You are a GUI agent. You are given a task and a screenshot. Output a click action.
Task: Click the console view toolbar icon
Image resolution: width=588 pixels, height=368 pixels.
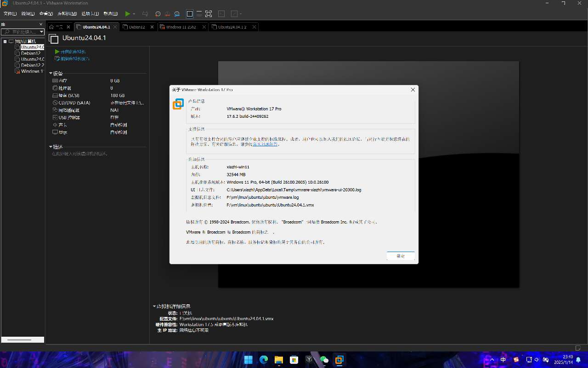[x=221, y=14]
